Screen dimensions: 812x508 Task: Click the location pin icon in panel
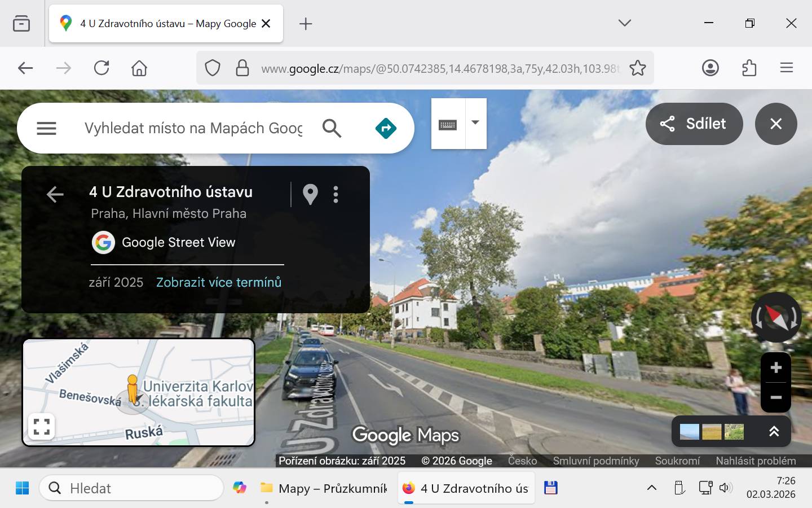coord(310,194)
